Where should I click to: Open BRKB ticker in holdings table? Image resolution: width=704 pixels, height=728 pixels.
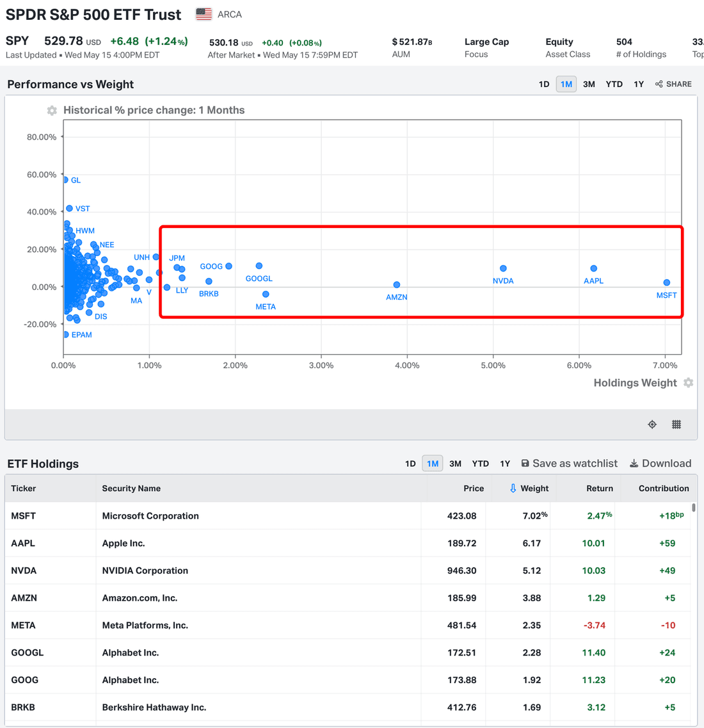pyautogui.click(x=23, y=708)
